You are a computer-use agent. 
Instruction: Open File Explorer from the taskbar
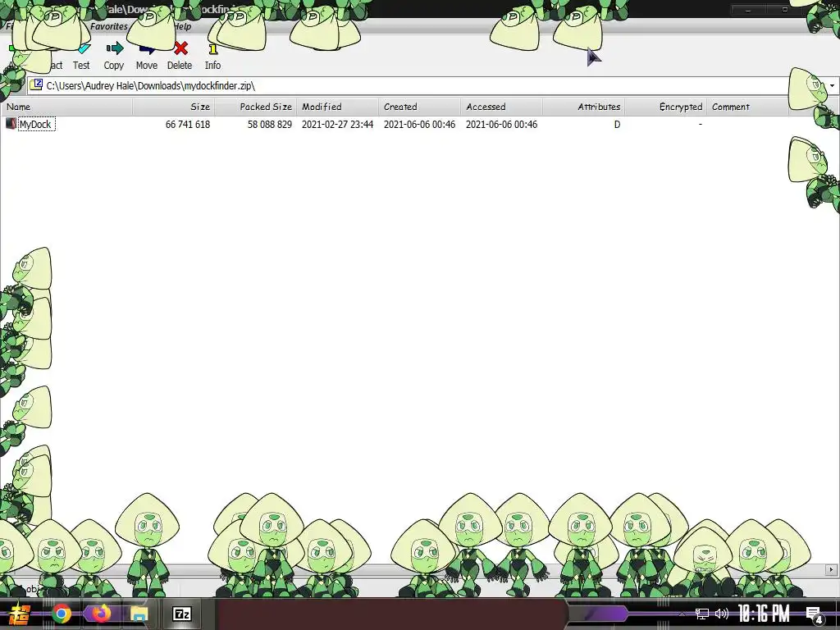139,614
